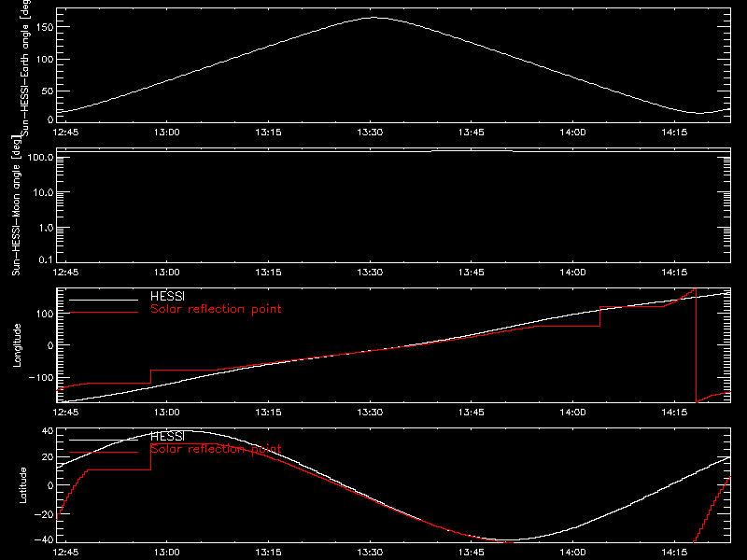Click the Longitude y-axis title
747x560 pixels.
click(x=17, y=345)
